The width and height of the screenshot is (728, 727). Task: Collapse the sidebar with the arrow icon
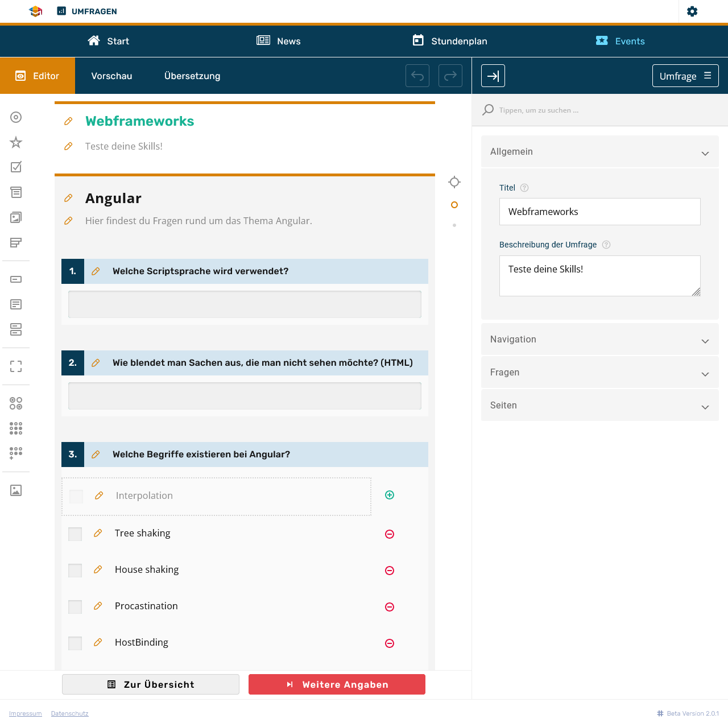click(x=493, y=76)
